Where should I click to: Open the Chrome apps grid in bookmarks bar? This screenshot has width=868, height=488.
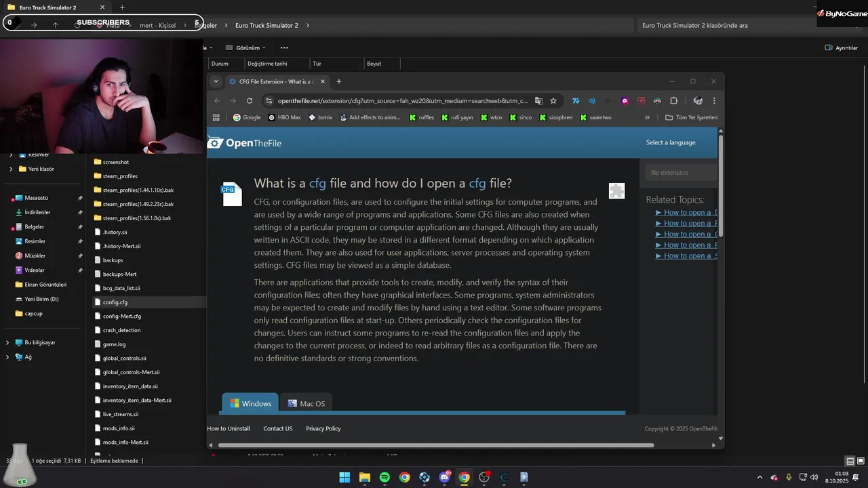(216, 117)
